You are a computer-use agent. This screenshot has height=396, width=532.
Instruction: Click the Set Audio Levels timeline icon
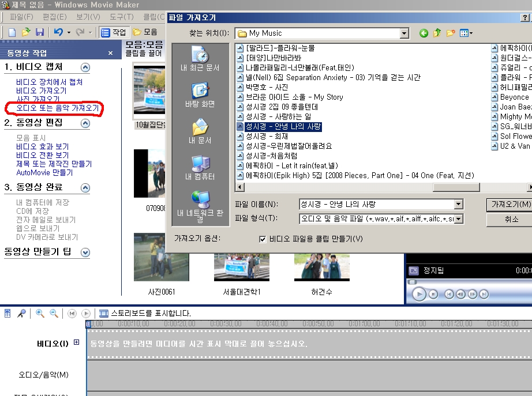point(8,313)
